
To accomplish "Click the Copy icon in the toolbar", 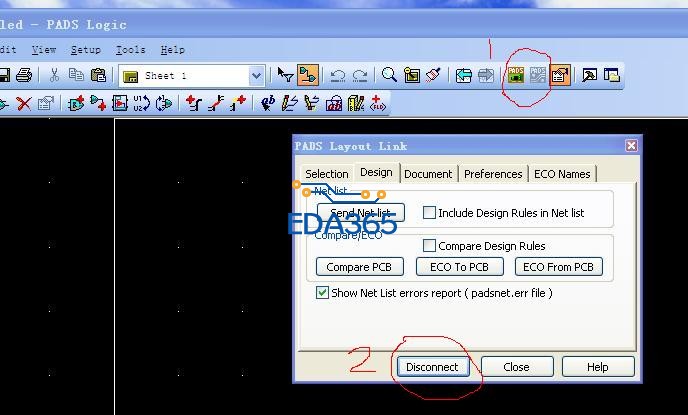I will tap(76, 75).
